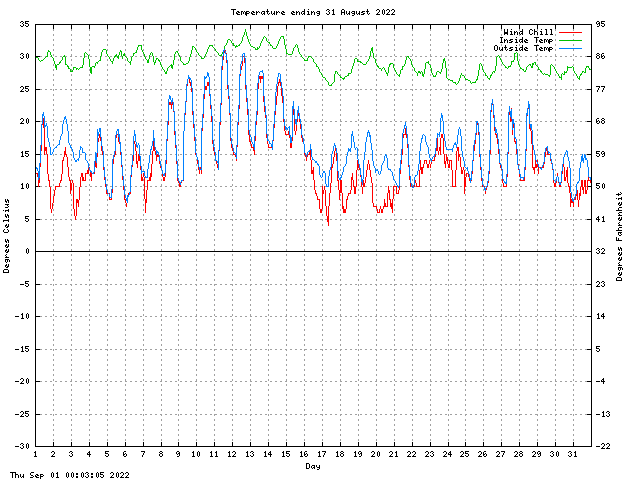Click day 16 label on the Day axis
The image size is (640, 480).
pos(304,454)
